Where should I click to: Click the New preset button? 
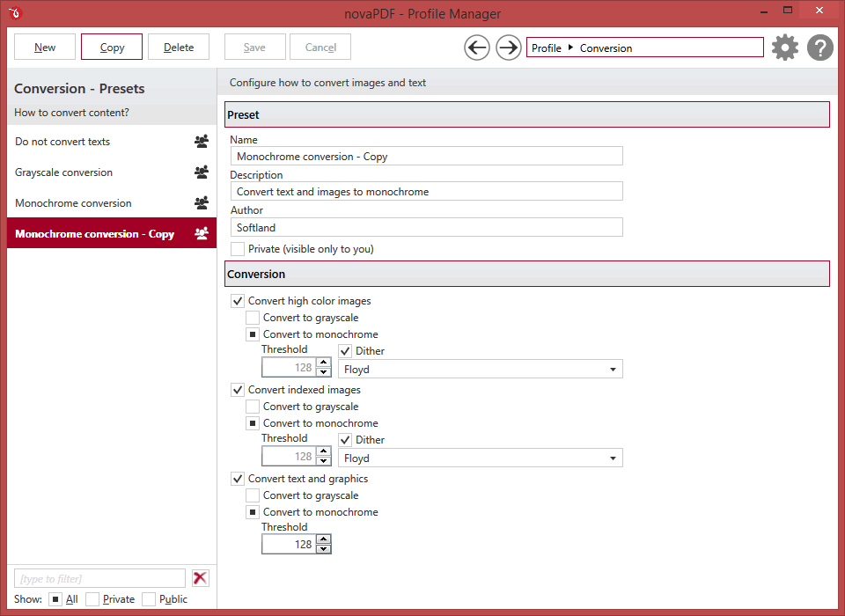point(45,47)
